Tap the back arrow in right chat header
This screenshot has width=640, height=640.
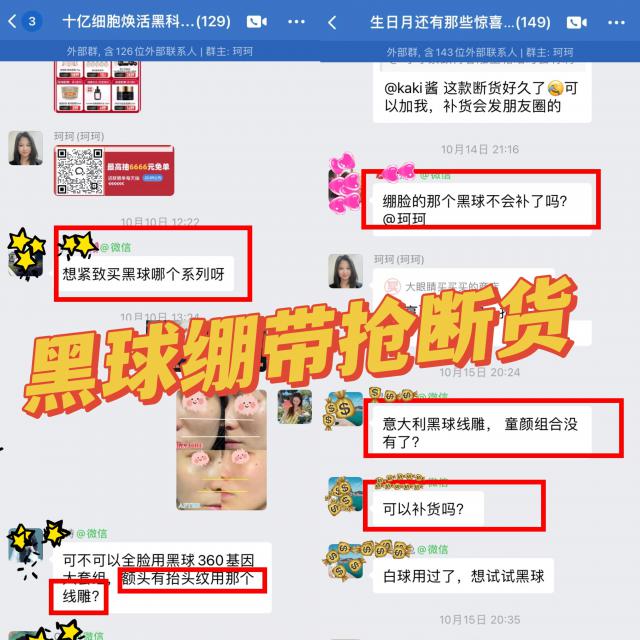(332, 23)
